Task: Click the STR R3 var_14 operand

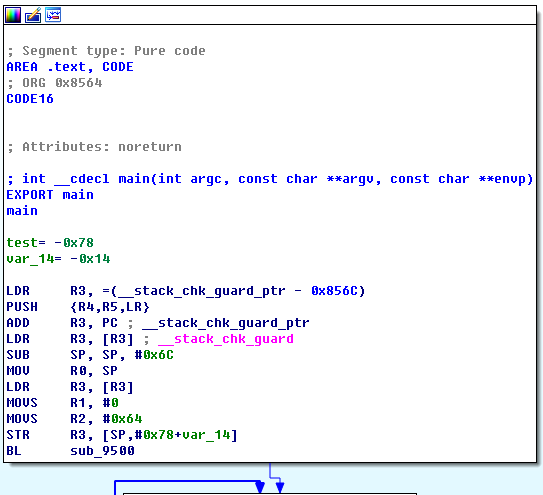Action: (170, 435)
